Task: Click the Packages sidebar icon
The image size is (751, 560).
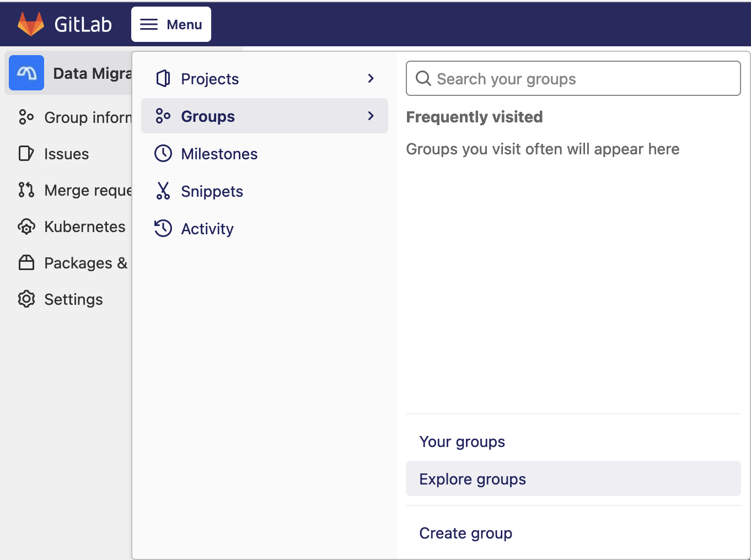Action: pos(26,263)
